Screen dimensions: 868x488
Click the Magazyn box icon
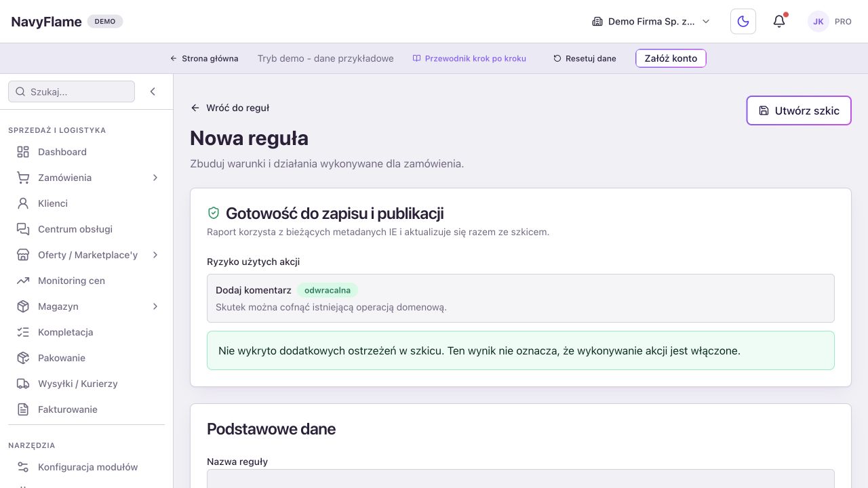coord(23,306)
